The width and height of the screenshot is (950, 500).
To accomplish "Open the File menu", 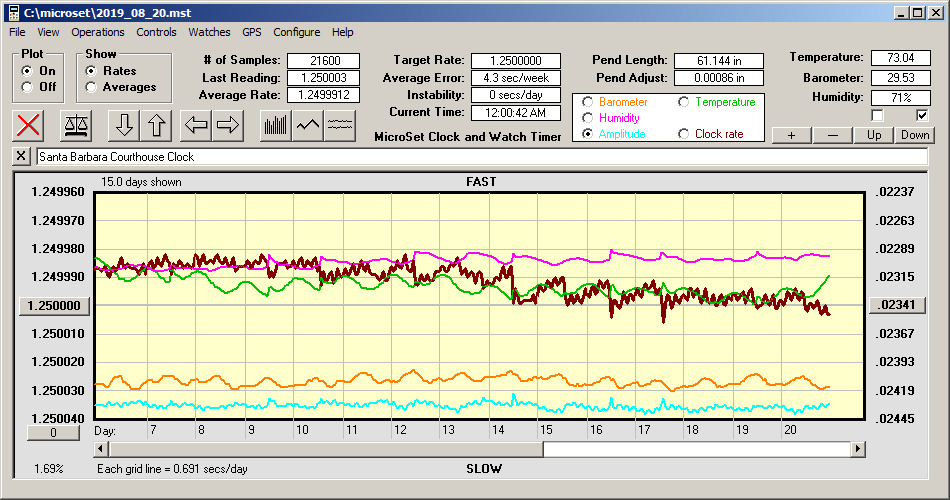I will 17,32.
